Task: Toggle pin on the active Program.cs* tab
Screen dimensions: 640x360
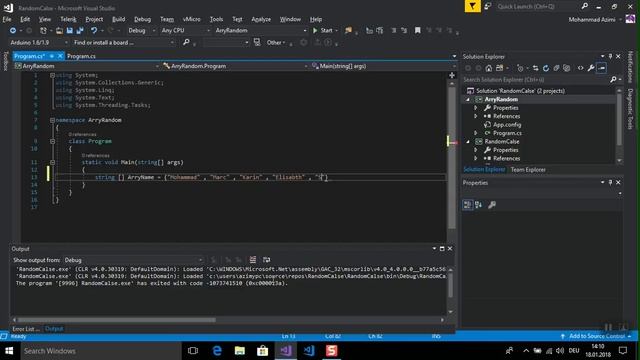Action: pyautogui.click(x=52, y=56)
